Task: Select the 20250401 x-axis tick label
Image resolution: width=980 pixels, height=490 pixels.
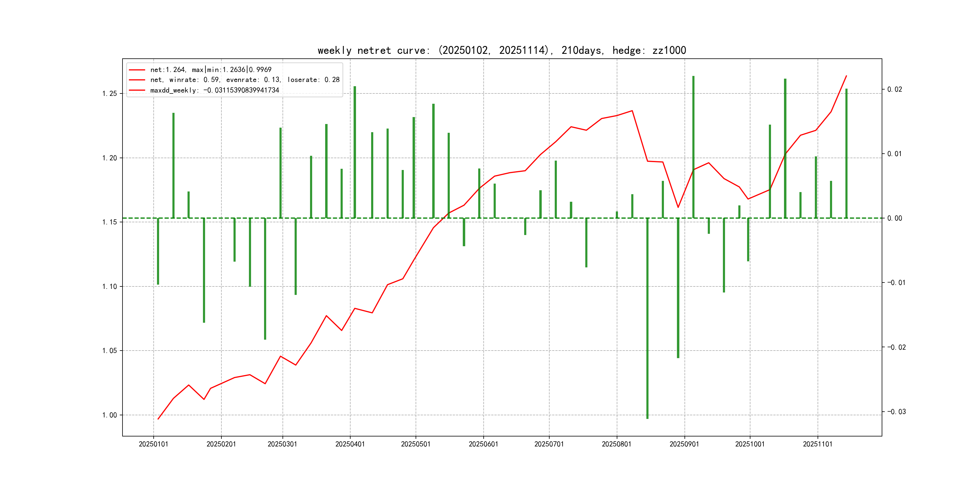Action: click(350, 444)
